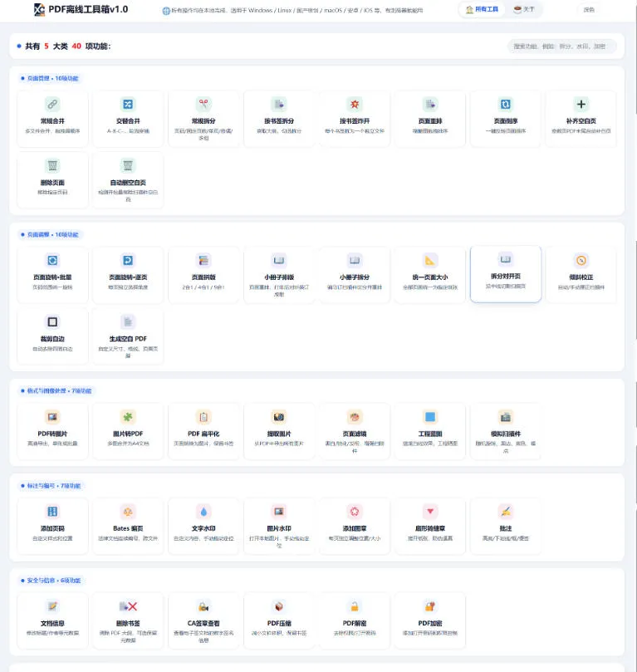The image size is (637, 672).
Task: Select the 裁剪白边 crop tool
Action: pos(52,336)
